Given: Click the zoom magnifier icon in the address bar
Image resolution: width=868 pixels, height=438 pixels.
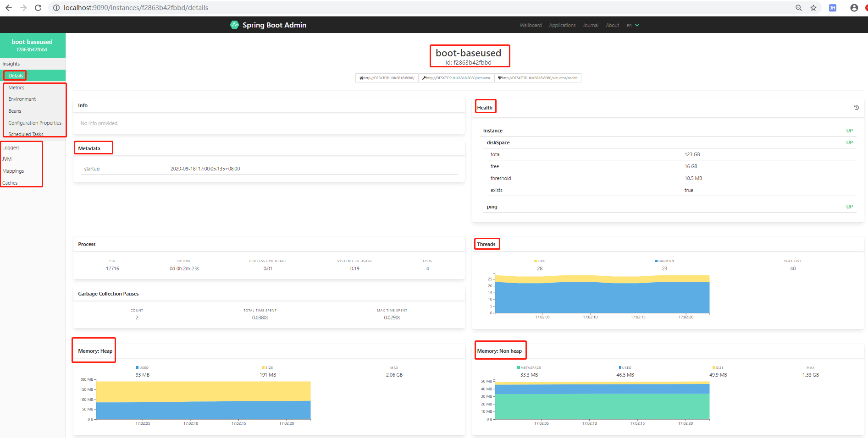Looking at the screenshot, I should point(798,7).
